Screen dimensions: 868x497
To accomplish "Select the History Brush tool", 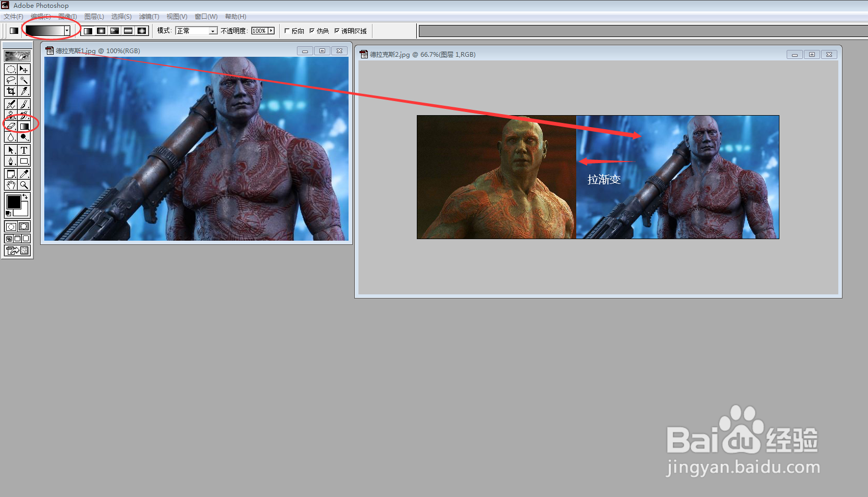I will (24, 115).
